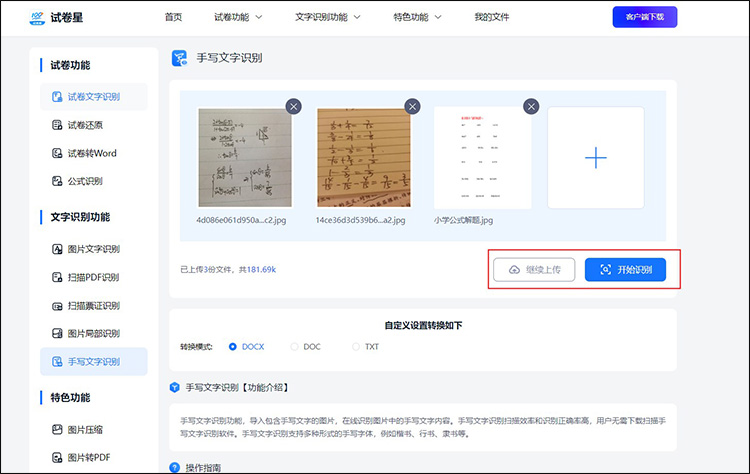Click filename 4d086e061d950a...c2.jpg
750x474 pixels.
coord(241,220)
